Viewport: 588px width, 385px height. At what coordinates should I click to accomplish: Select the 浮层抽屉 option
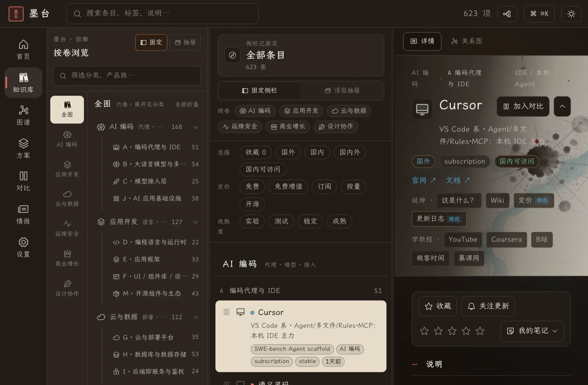342,90
